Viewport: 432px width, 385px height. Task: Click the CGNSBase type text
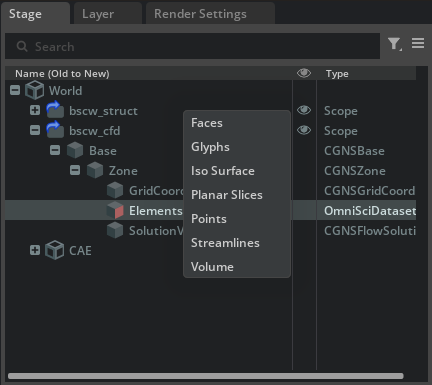(354, 151)
